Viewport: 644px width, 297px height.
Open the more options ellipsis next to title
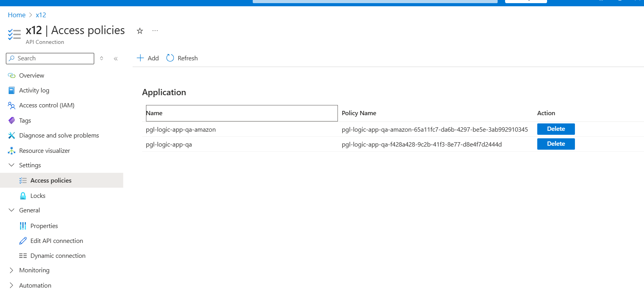(155, 31)
